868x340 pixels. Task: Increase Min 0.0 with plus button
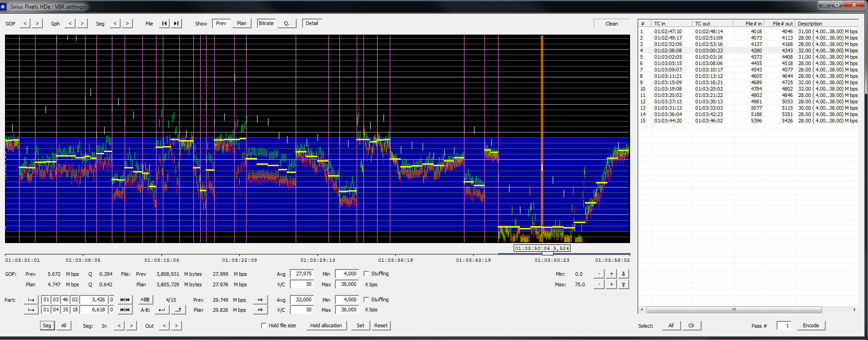point(611,274)
